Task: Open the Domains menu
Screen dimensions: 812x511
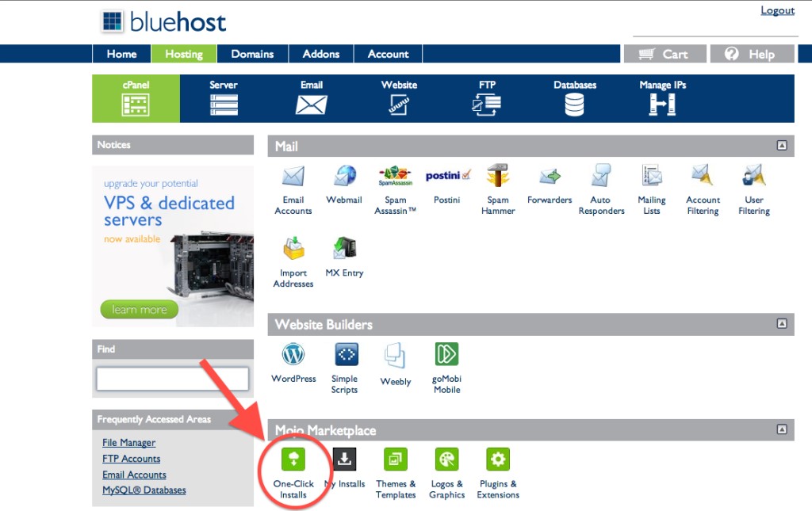Action: click(x=252, y=54)
